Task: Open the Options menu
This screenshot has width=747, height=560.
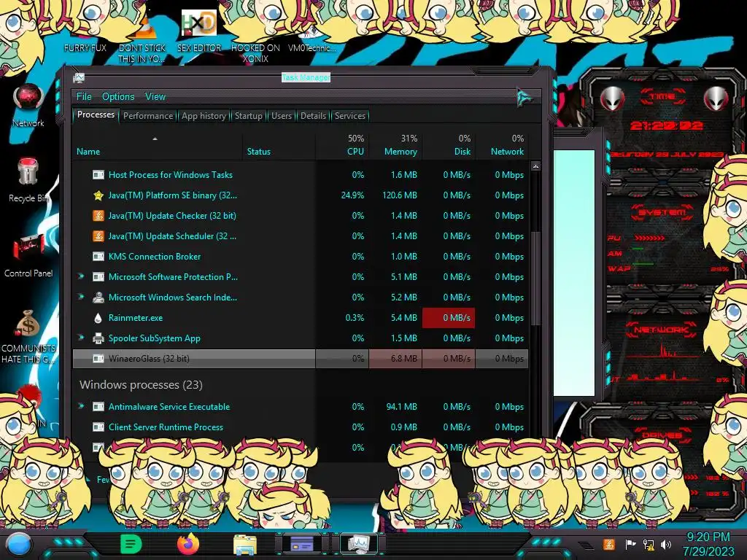Action: (118, 97)
